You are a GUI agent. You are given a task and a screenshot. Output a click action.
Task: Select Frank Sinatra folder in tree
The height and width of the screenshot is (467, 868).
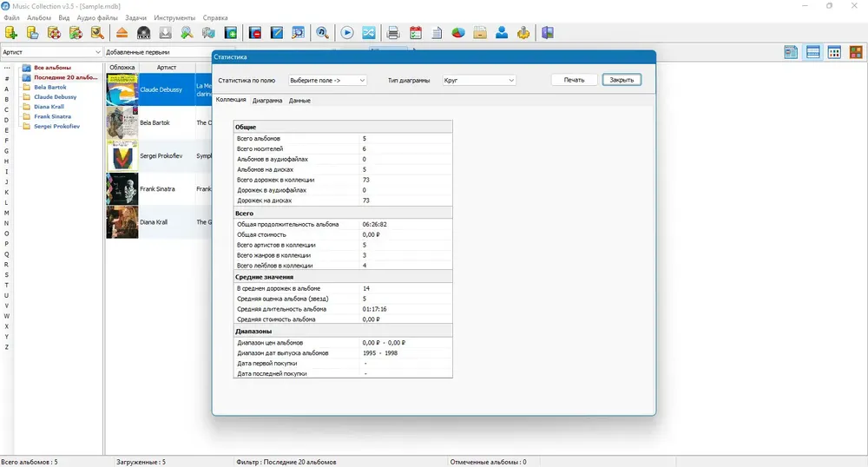point(53,116)
